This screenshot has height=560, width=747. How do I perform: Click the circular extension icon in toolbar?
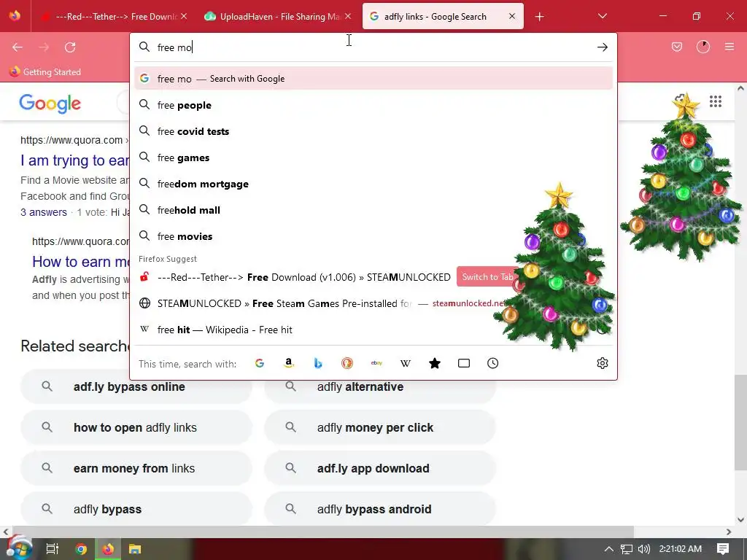tap(703, 47)
